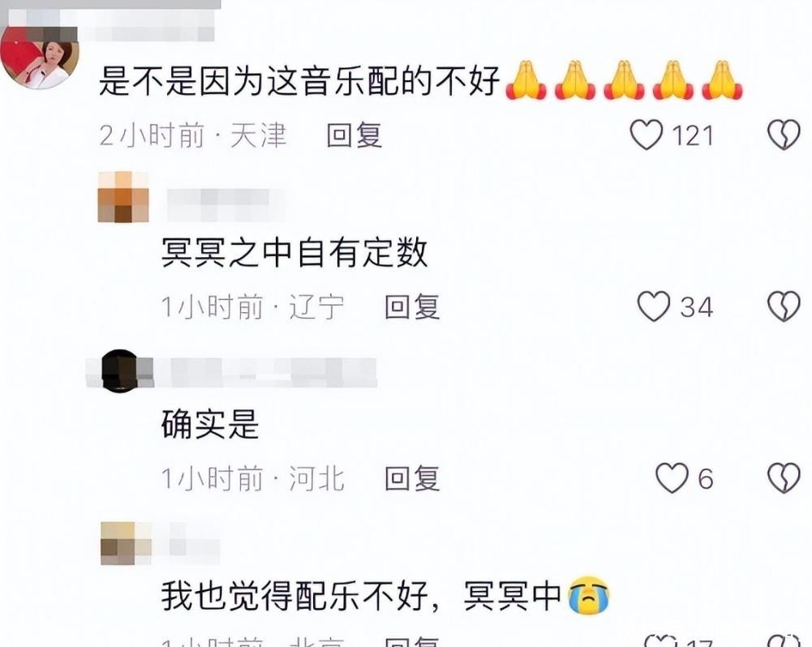Image resolution: width=812 pixels, height=647 pixels.
Task: Open the top commenter's profile avatar
Action: coord(40,58)
